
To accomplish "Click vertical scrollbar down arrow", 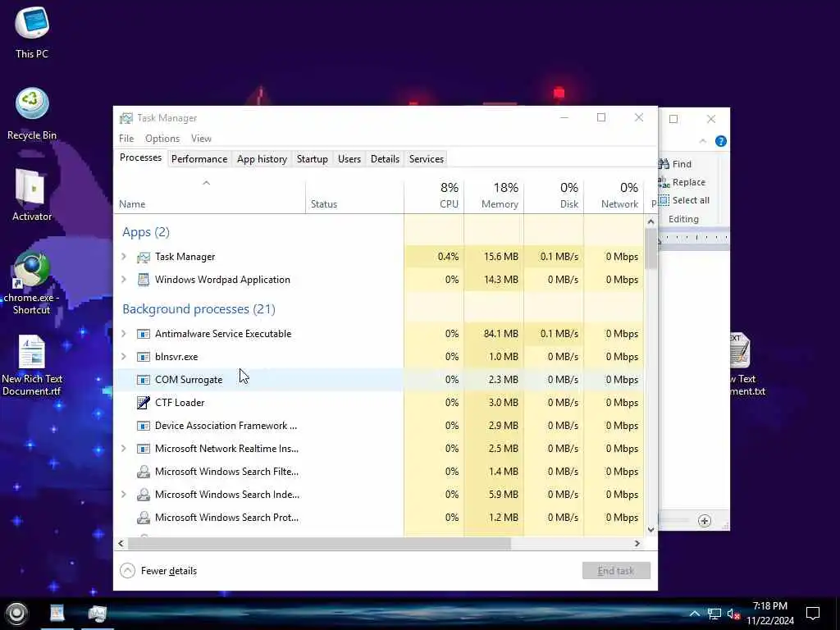I will (651, 530).
